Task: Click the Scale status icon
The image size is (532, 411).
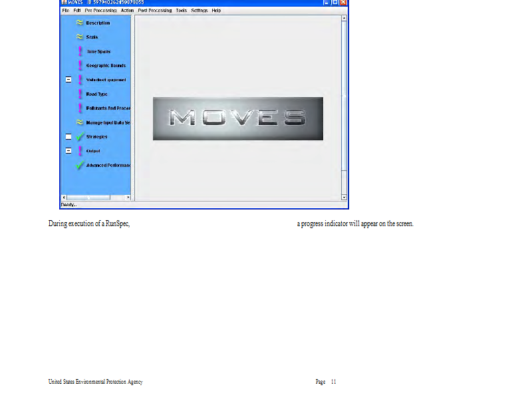Action: pyautogui.click(x=80, y=37)
